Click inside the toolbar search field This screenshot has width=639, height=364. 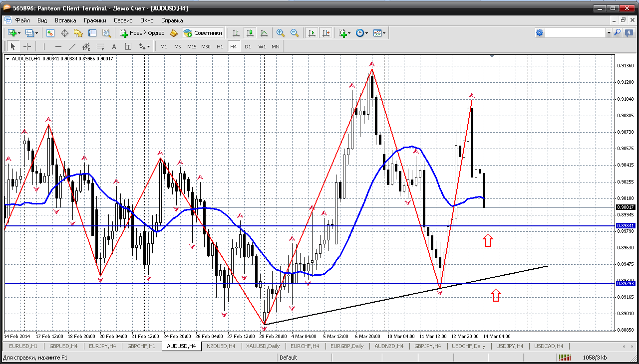point(575,33)
